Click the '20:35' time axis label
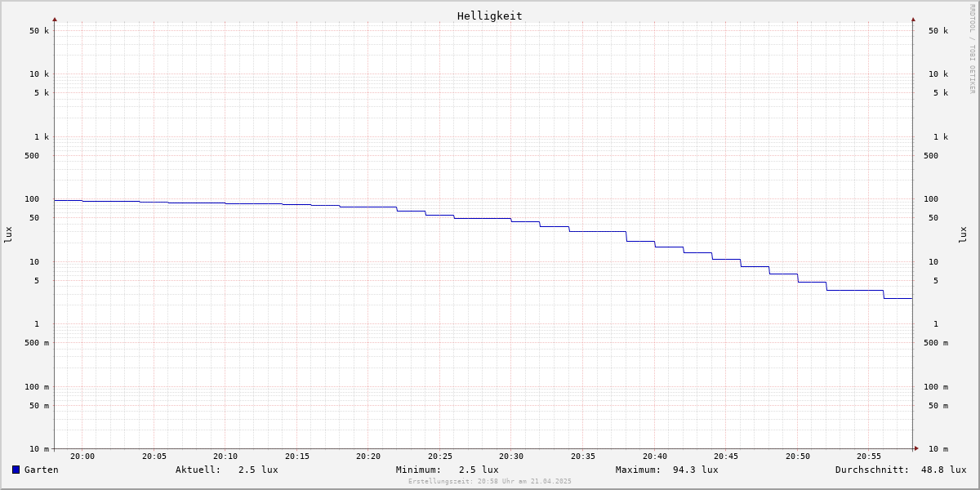 (583, 457)
